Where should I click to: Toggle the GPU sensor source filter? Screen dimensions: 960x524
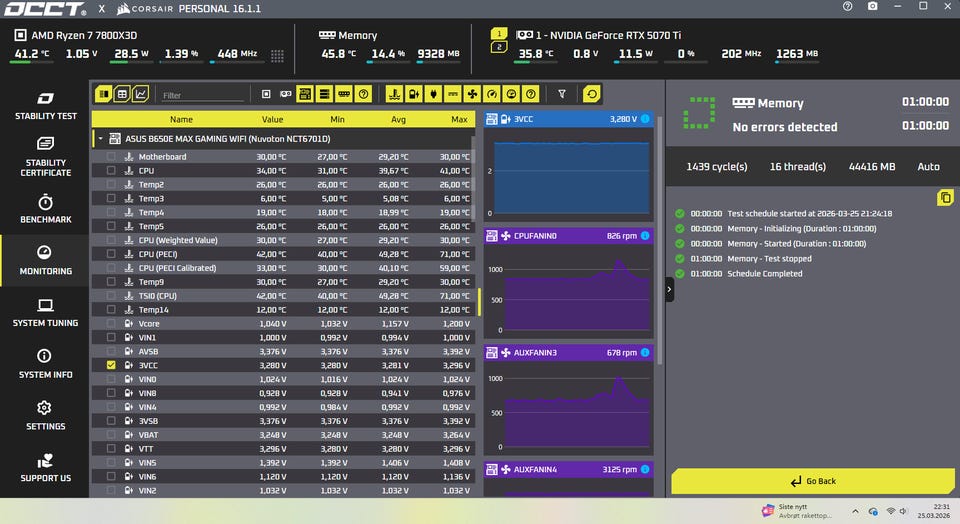(285, 94)
